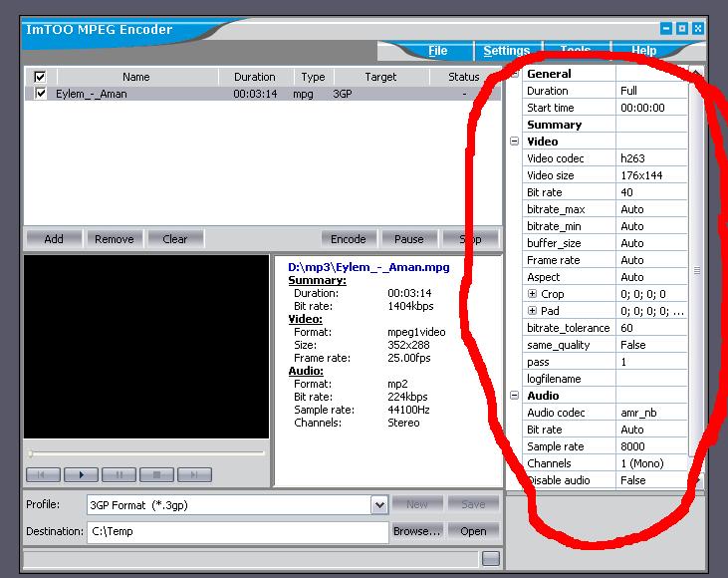
Task: Click the small button beside progress bar
Action: [491, 558]
